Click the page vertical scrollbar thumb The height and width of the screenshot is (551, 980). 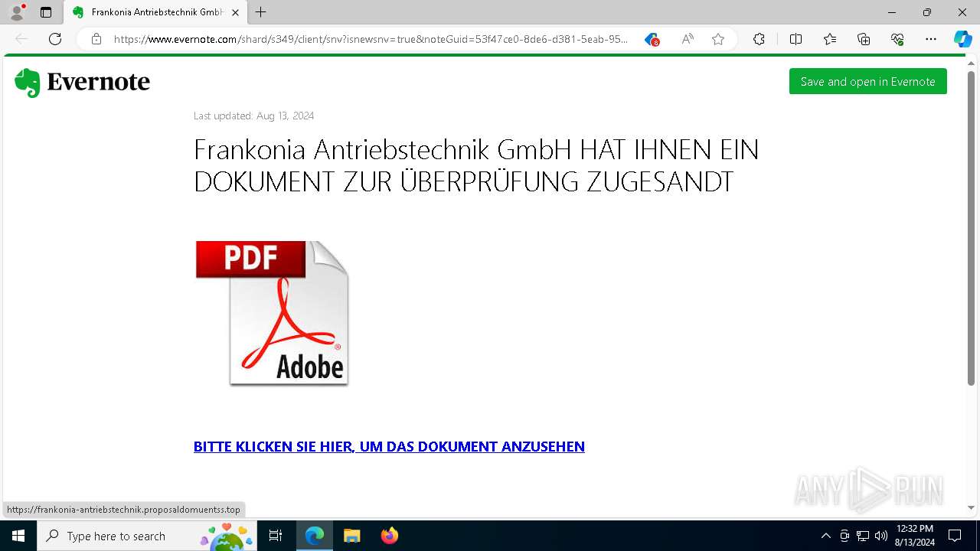(971, 228)
